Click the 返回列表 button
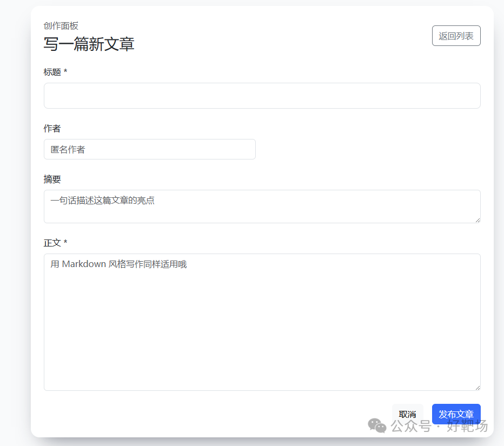Viewport: 504px width, 446px height. [x=456, y=36]
